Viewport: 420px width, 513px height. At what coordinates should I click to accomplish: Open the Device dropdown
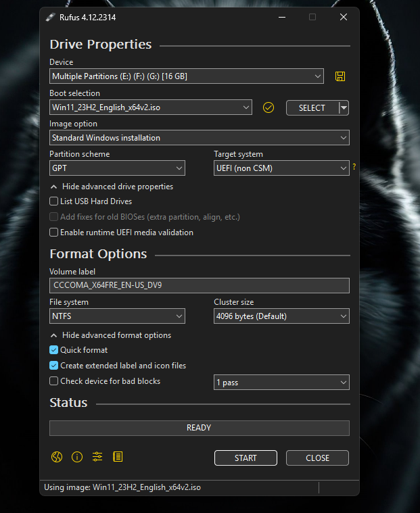tap(187, 76)
